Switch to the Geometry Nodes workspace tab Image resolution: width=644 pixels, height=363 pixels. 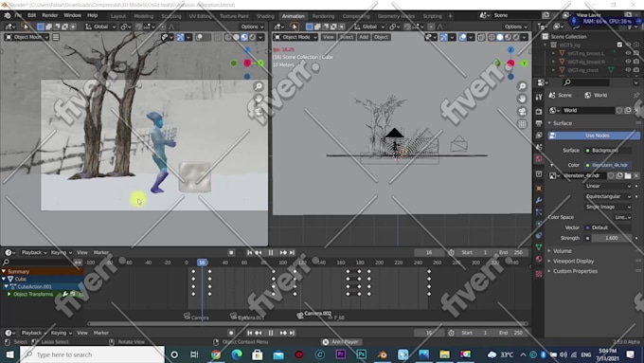click(x=396, y=16)
